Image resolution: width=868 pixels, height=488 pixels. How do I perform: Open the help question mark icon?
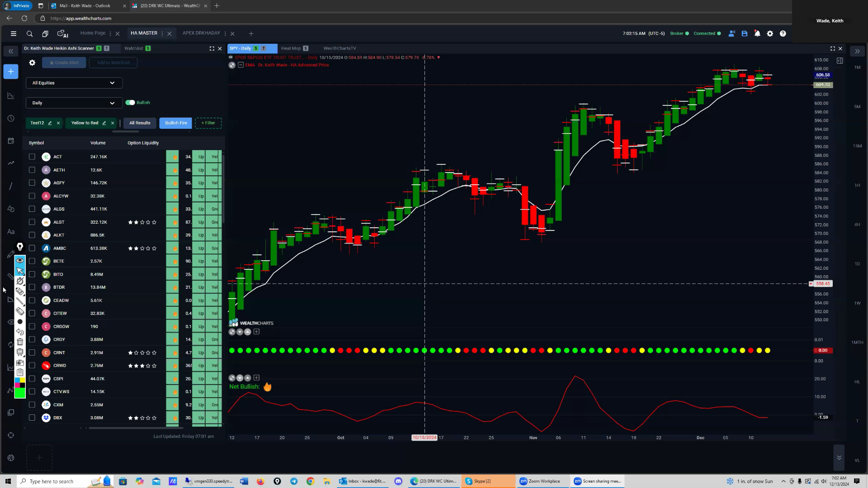tap(783, 33)
